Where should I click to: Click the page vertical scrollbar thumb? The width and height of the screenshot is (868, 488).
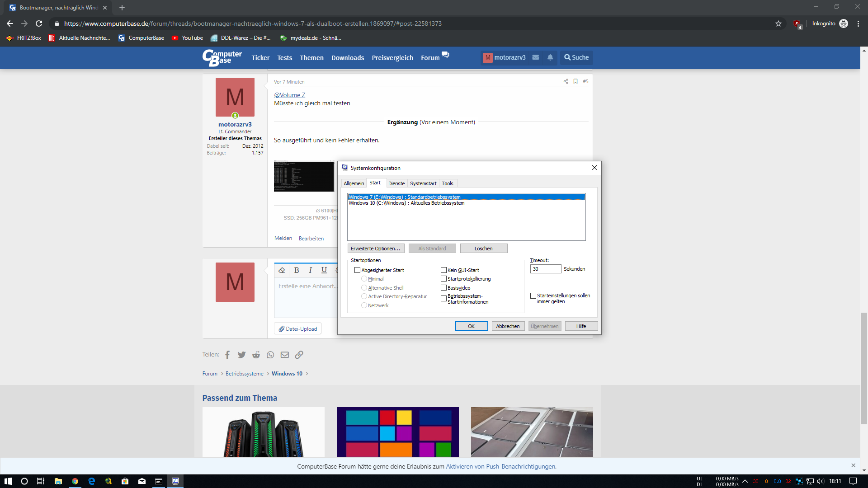[x=864, y=368]
